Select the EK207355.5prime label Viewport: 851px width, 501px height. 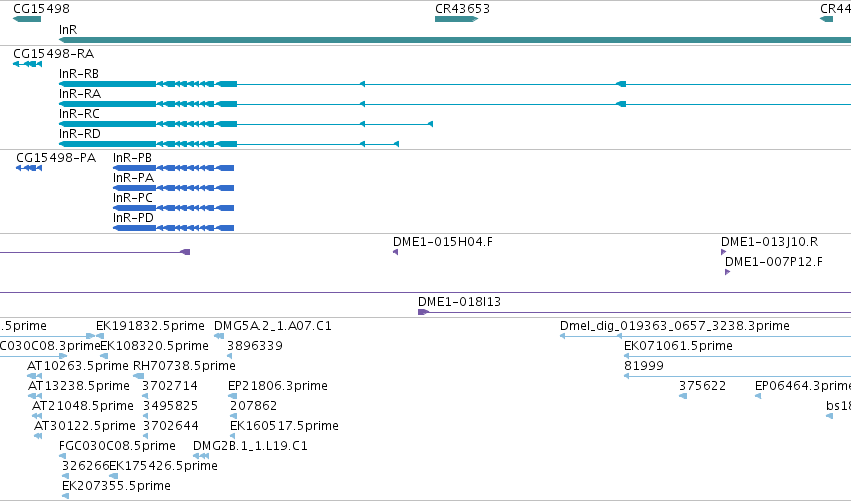116,486
